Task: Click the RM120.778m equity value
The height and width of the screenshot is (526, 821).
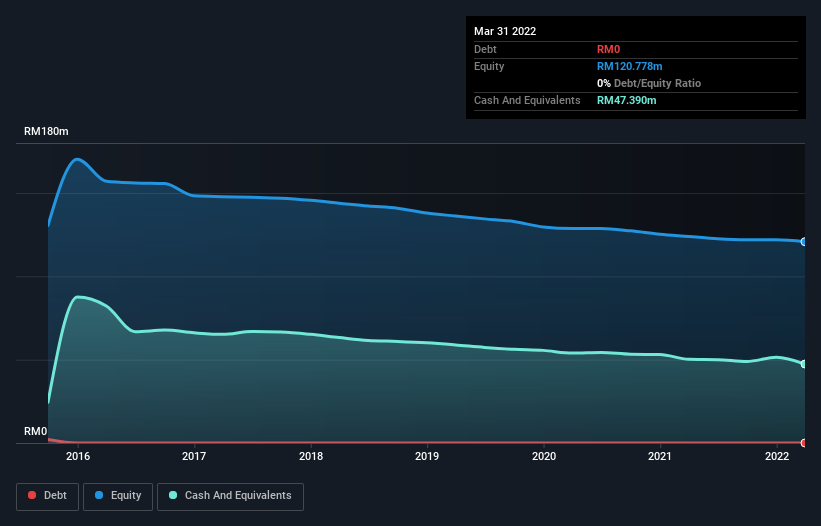Action: pos(629,66)
